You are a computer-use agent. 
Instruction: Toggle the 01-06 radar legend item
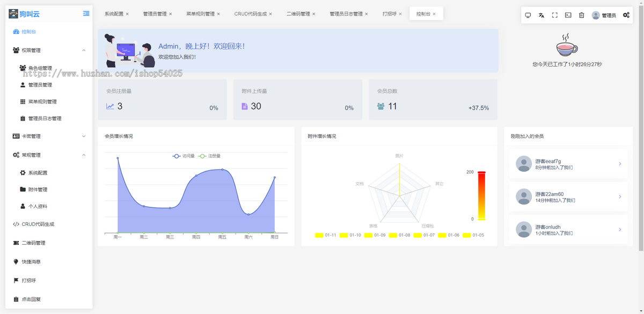pos(449,235)
